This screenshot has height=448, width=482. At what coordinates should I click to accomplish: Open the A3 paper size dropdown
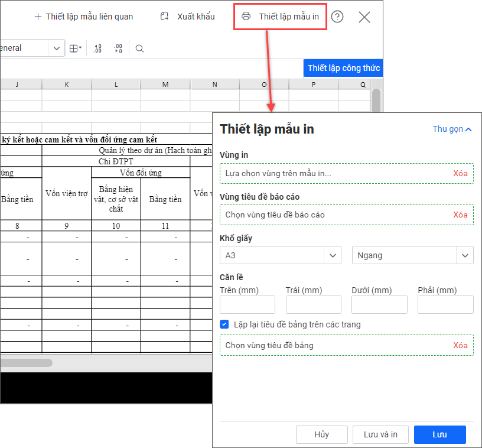(x=280, y=255)
